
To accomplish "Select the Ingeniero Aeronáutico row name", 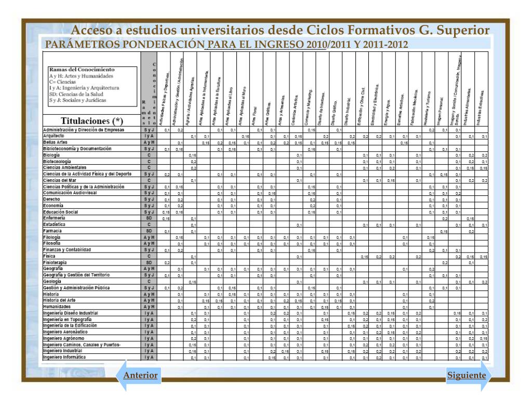I will coord(65,332).
